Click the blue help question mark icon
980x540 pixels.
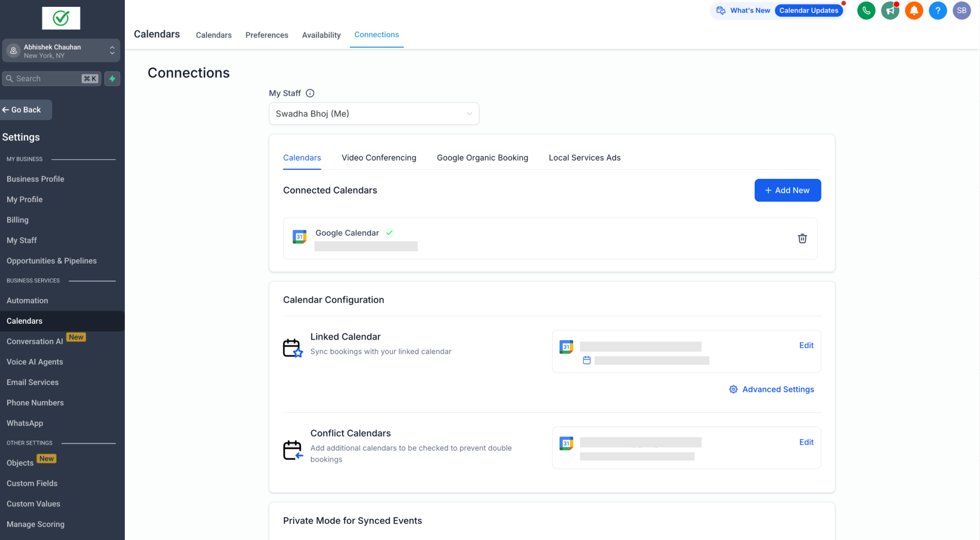click(x=937, y=11)
